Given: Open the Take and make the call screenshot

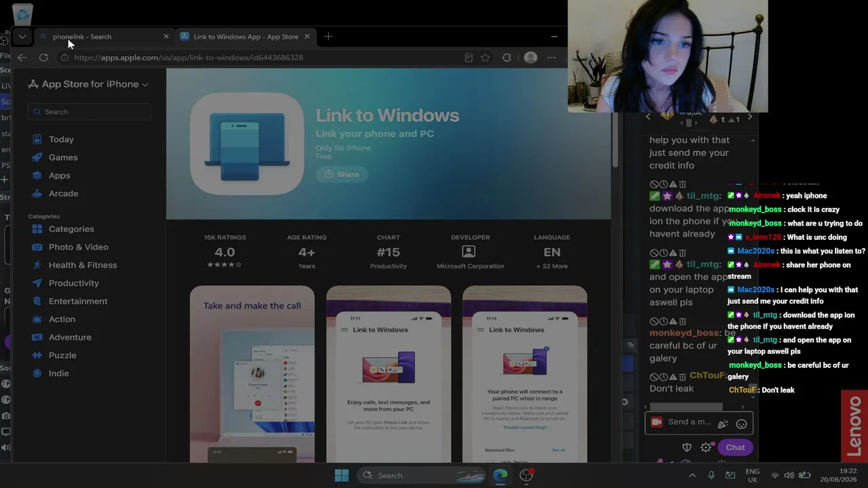Looking at the screenshot, I should point(252,374).
